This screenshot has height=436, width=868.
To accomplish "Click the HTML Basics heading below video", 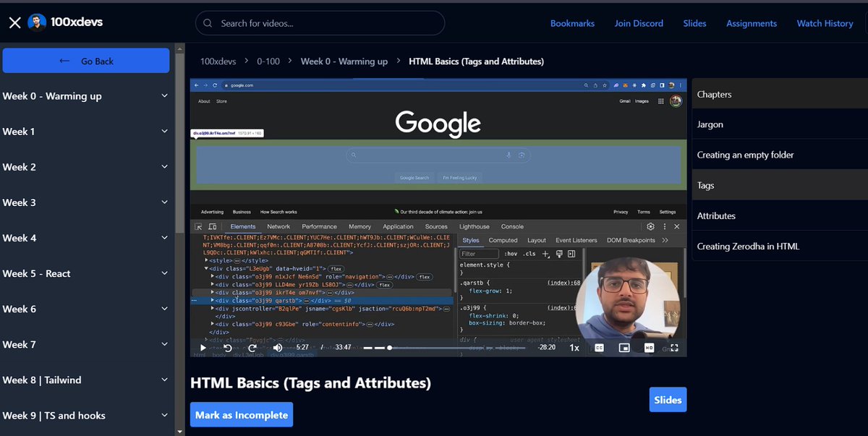I will pyautogui.click(x=310, y=382).
